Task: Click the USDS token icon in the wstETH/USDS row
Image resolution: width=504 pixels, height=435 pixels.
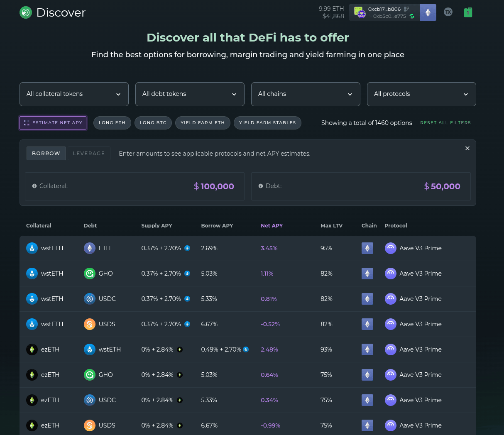Action: point(90,324)
